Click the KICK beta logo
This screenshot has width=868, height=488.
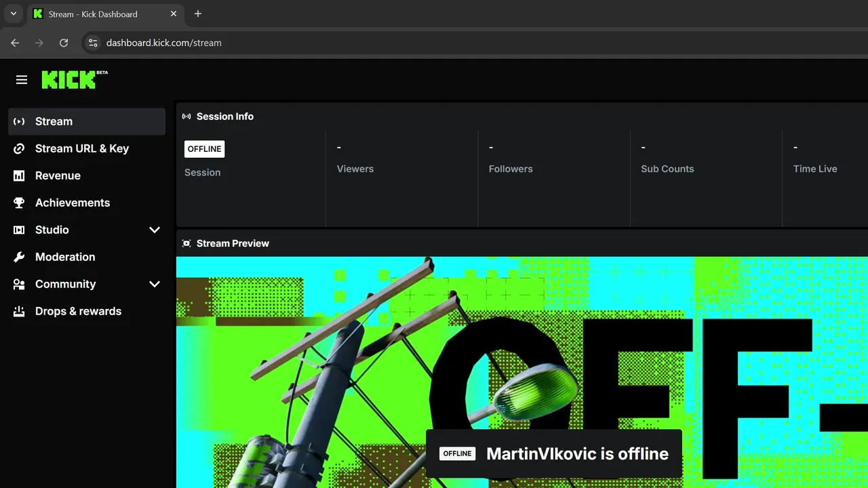pos(75,79)
